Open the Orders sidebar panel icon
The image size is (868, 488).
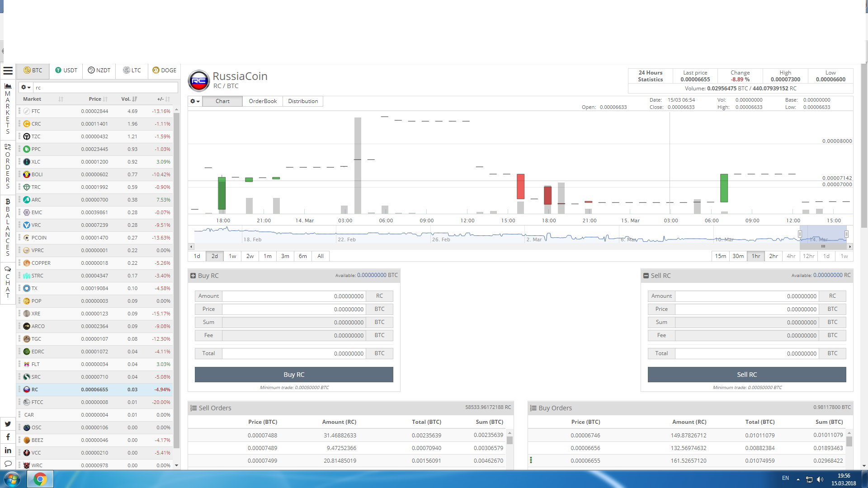click(x=8, y=147)
